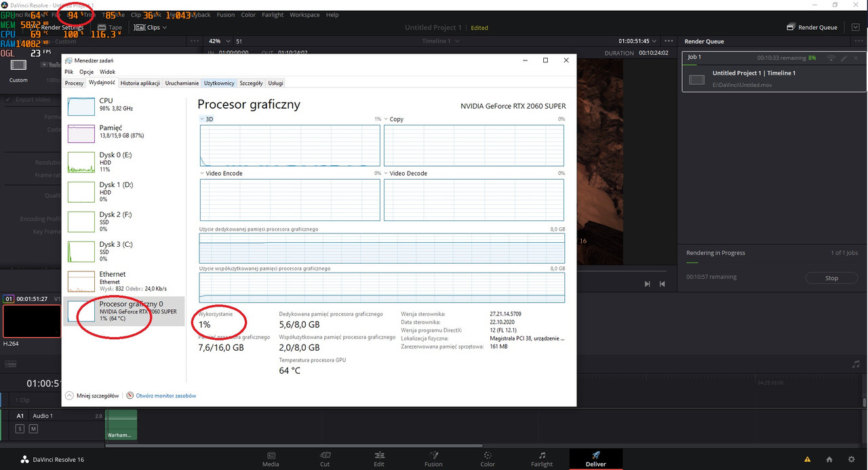This screenshot has width=868, height=470.
Task: Solo the Audio 1 track
Action: pyautogui.click(x=20, y=429)
